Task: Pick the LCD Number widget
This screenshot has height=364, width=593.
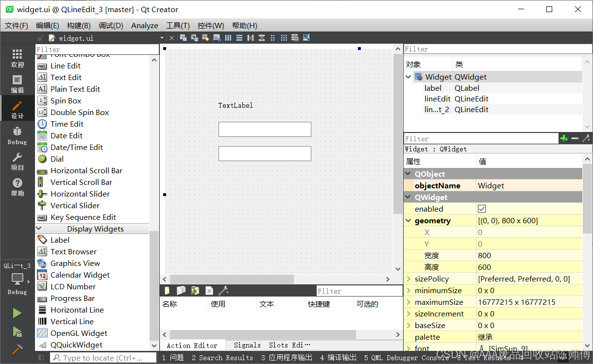Action: (x=73, y=286)
